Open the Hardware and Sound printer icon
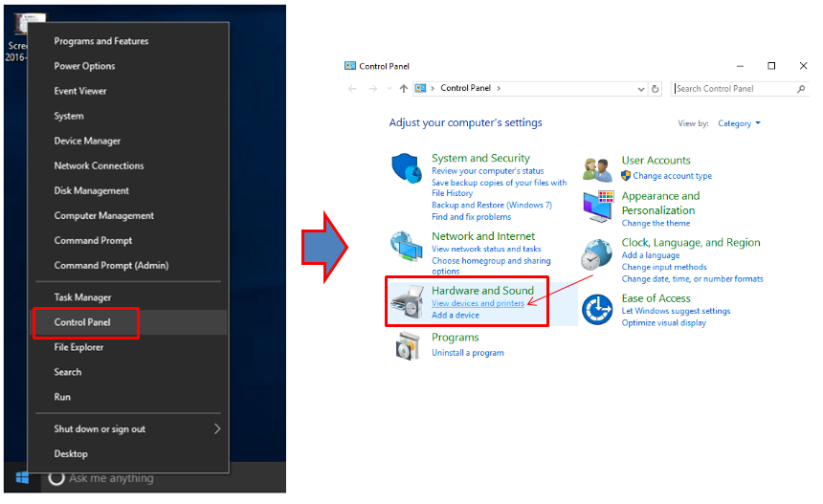This screenshot has height=504, width=823. click(408, 301)
